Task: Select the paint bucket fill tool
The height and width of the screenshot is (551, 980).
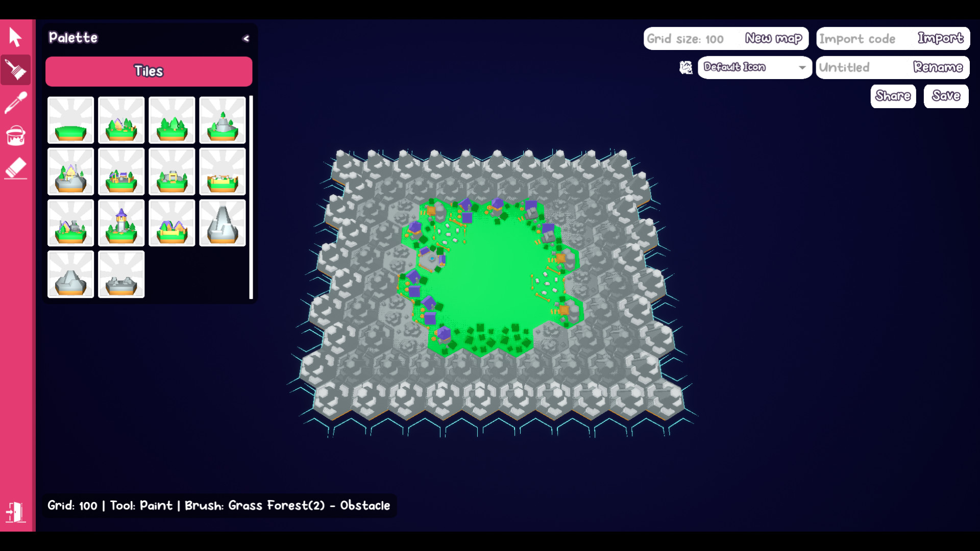Action: (x=16, y=135)
